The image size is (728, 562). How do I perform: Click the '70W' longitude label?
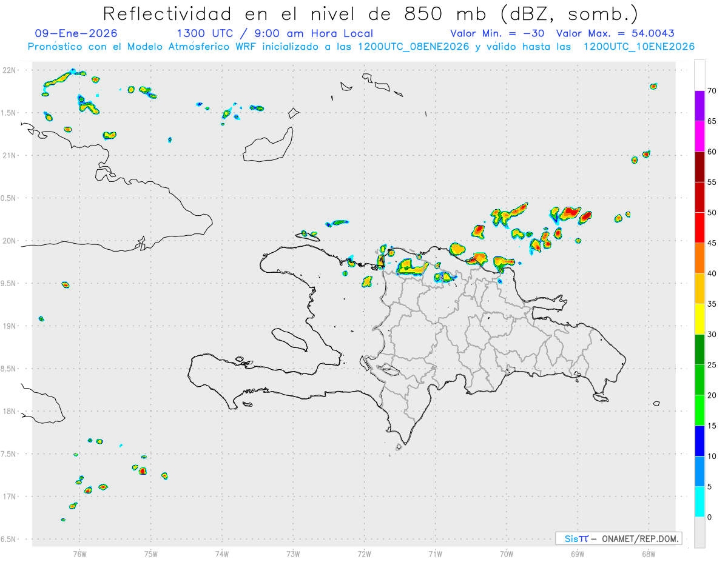click(507, 554)
